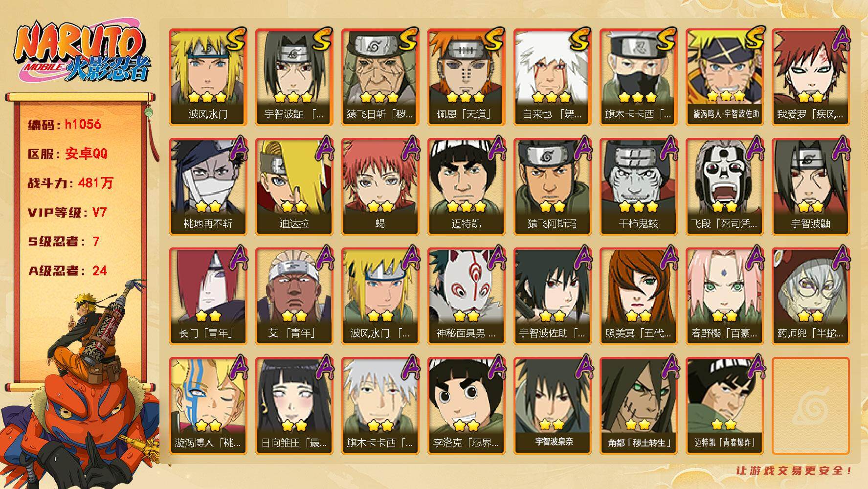Select the 长门「青年」 ninja card
The height and width of the screenshot is (489, 868).
coord(208,296)
